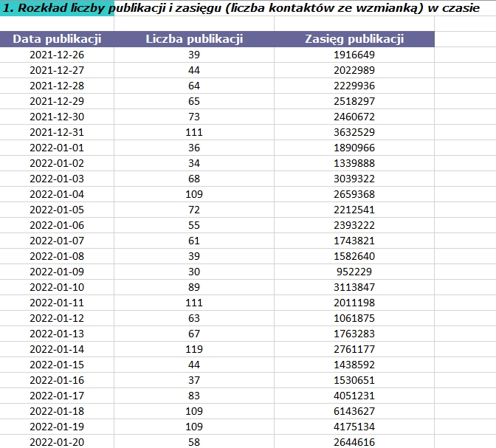Select date cell 2021-12-28

point(57,86)
